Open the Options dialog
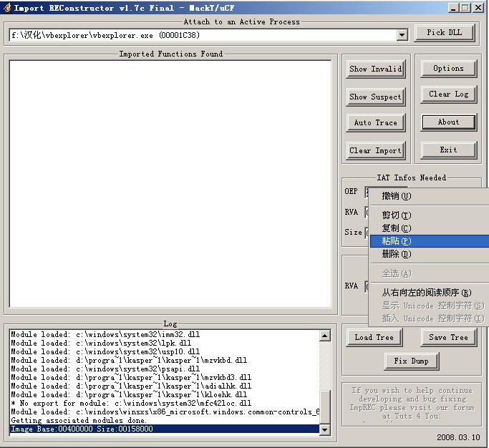The height and width of the screenshot is (448, 489). pyautogui.click(x=448, y=69)
